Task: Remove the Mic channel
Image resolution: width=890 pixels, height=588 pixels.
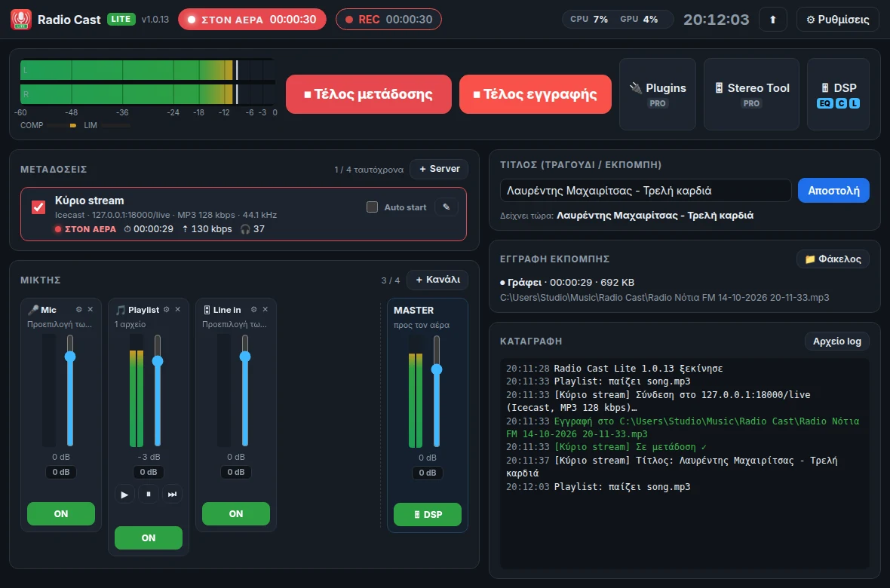Action: pyautogui.click(x=91, y=309)
